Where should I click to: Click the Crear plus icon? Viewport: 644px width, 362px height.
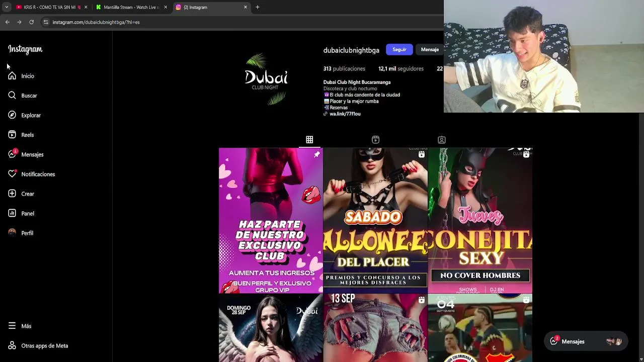(x=12, y=194)
